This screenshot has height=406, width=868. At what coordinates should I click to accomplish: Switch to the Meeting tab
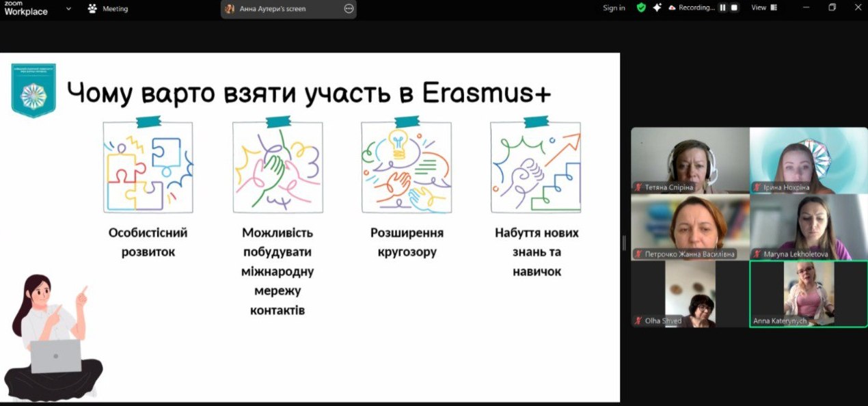coord(109,8)
